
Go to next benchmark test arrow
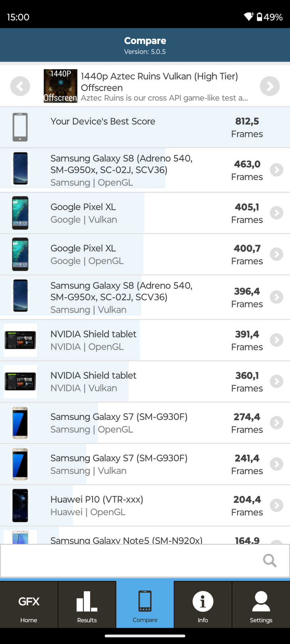click(x=270, y=86)
